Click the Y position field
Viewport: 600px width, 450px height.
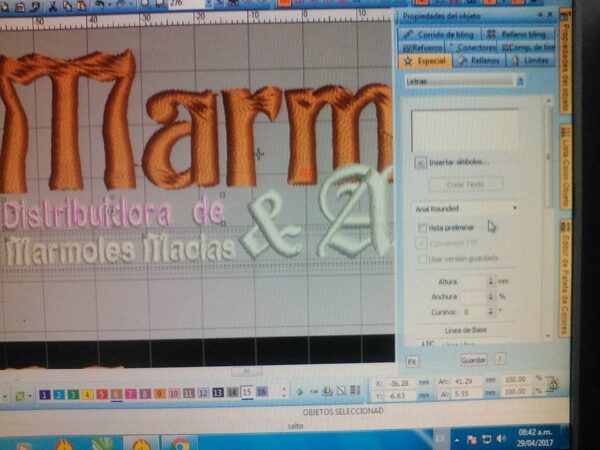click(401, 396)
